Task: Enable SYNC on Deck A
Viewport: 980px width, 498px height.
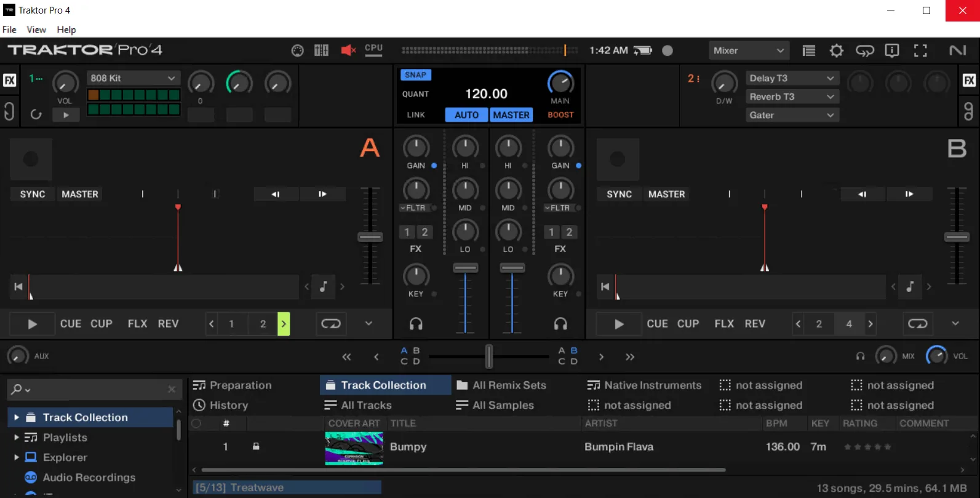Action: [33, 194]
